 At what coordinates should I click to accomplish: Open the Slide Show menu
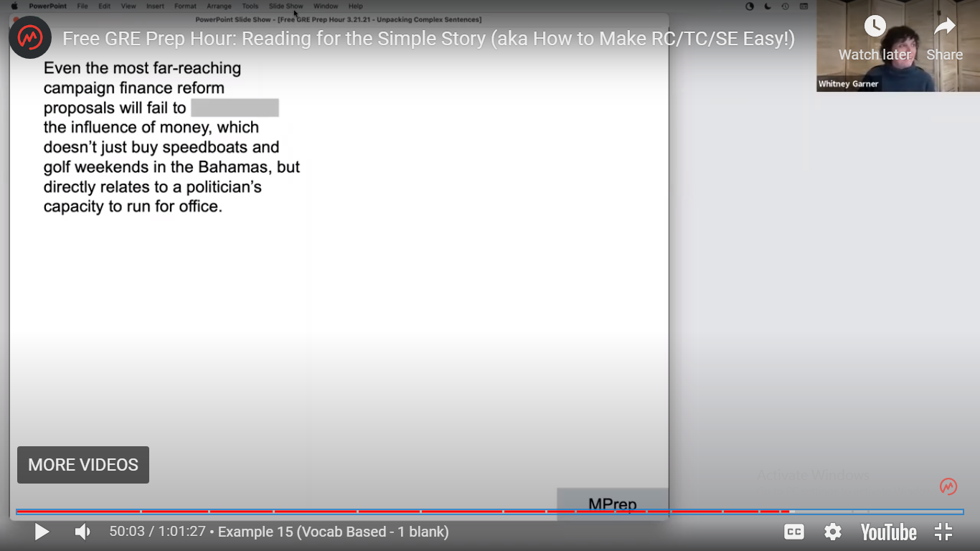[x=286, y=6]
